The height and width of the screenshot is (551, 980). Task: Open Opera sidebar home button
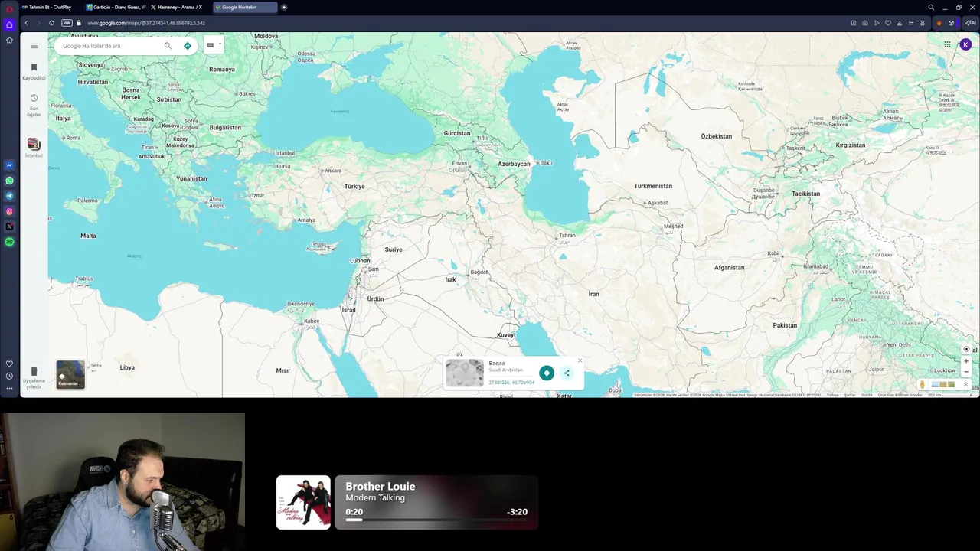point(9,24)
